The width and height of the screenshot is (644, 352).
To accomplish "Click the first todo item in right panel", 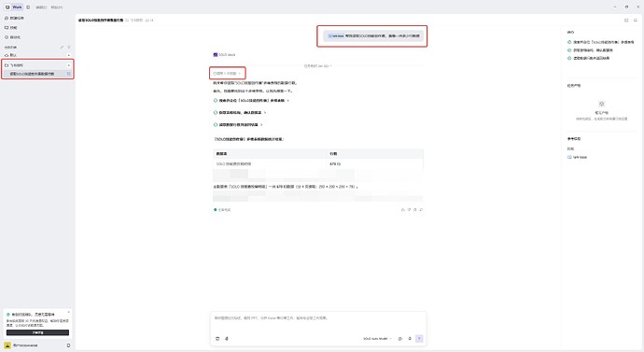I will [600, 42].
